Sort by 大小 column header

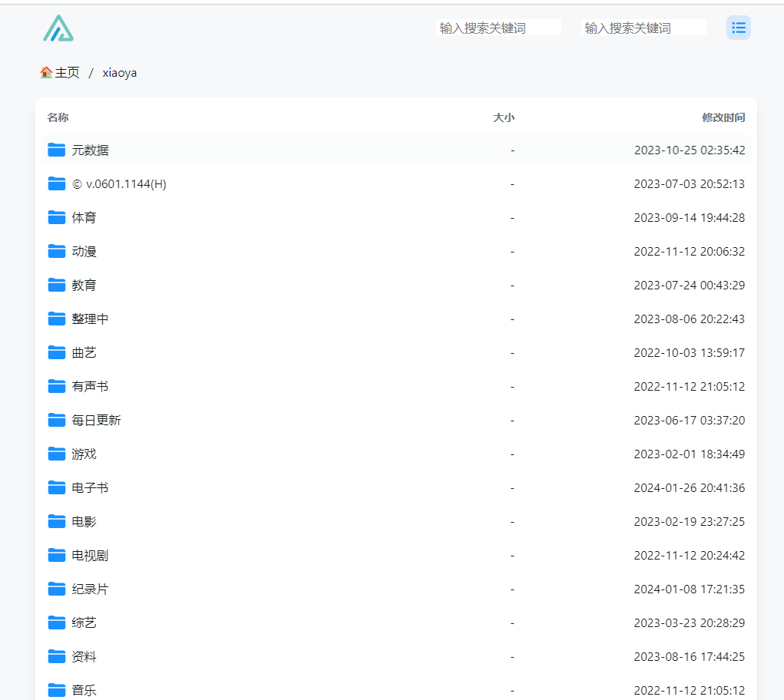click(504, 117)
